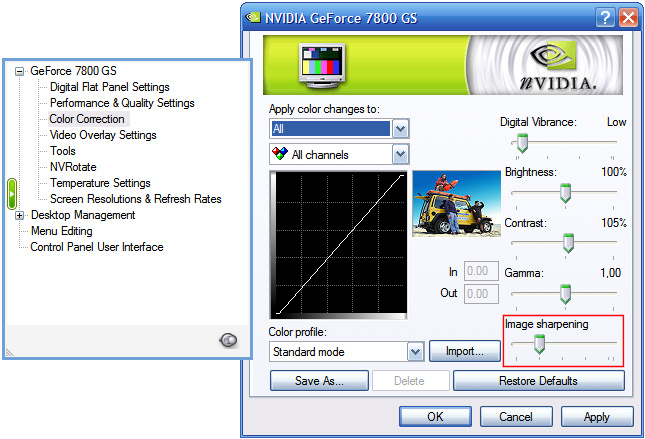Close the NVIDIA GeForce 7800 GS dialog
Screen dimensions: 645x439
[629, 18]
